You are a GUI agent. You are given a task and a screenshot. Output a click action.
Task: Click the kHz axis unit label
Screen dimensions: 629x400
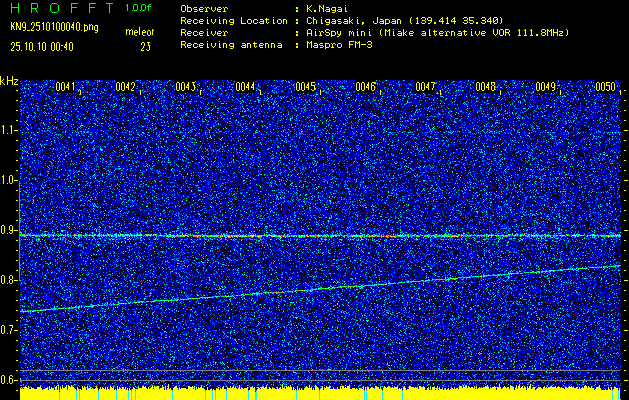point(9,81)
